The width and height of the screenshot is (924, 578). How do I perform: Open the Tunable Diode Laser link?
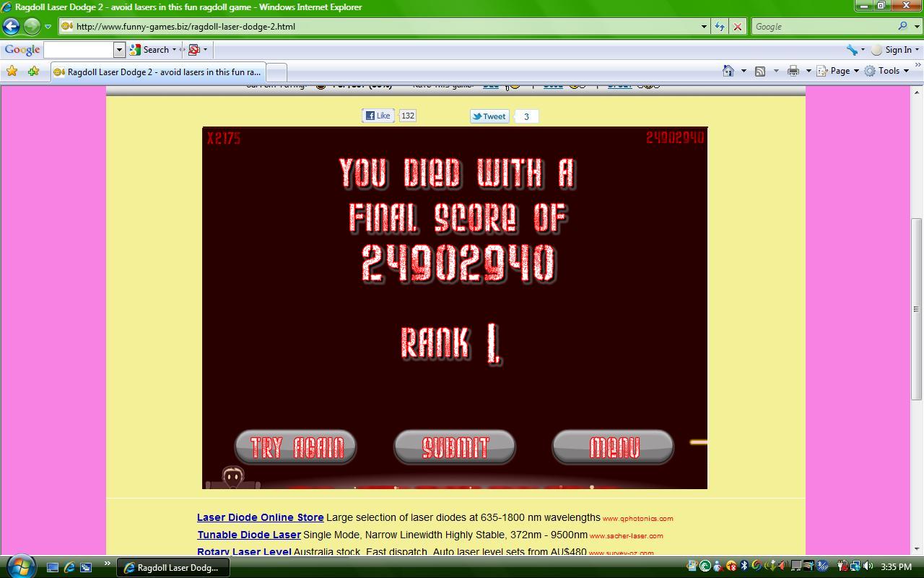(x=249, y=535)
